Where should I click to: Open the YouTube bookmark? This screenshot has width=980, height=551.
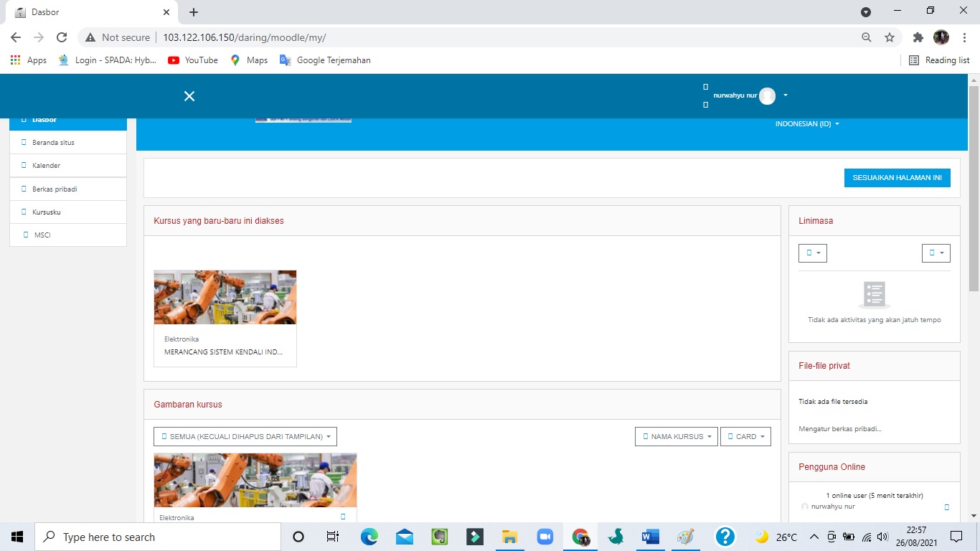coord(193,60)
